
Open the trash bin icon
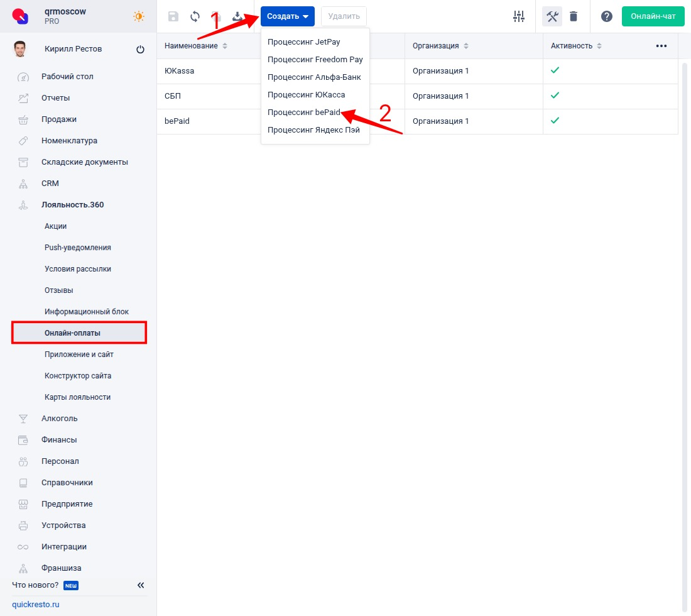(x=574, y=16)
